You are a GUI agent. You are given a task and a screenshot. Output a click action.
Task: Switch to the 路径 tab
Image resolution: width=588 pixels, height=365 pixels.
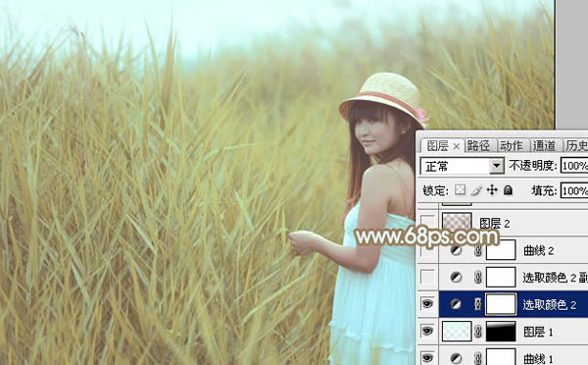(479, 145)
